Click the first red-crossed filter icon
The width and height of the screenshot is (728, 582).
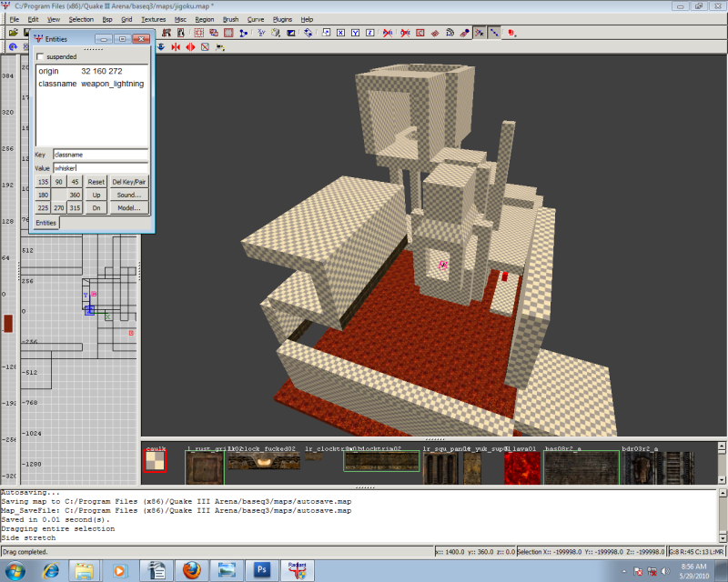tap(388, 33)
